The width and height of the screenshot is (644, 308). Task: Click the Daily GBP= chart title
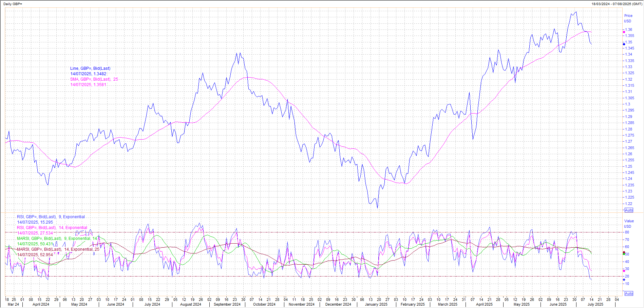click(x=13, y=4)
